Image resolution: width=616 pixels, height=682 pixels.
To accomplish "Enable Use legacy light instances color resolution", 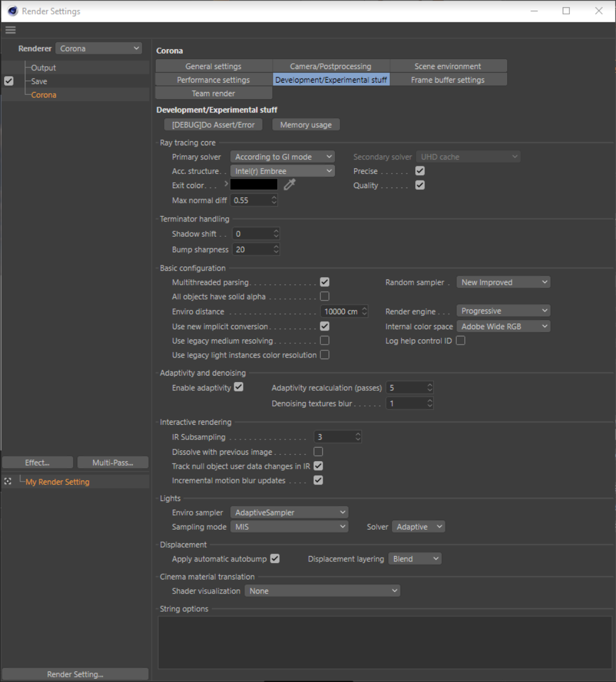I will 325,355.
